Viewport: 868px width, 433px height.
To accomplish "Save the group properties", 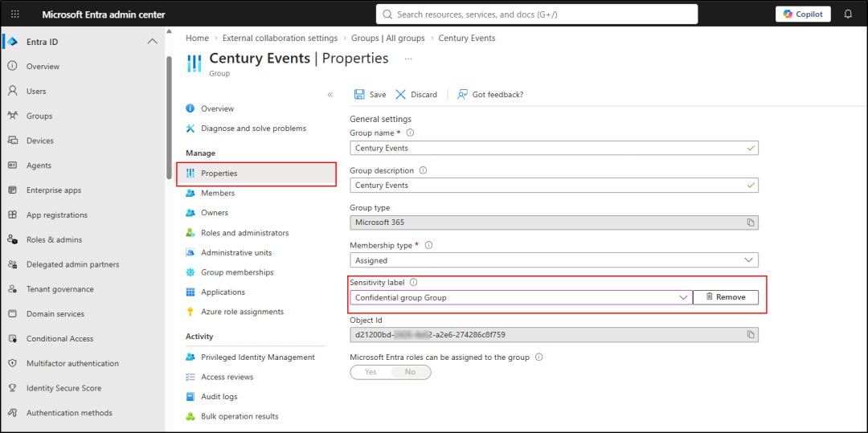I will (x=370, y=95).
